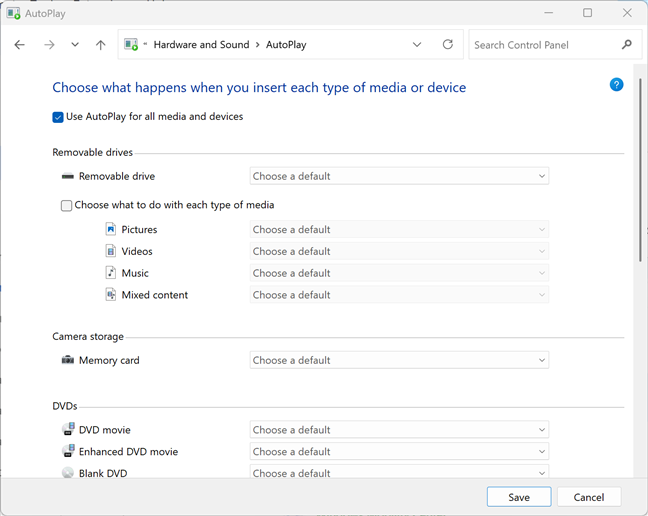
Task: Disable Use AutoPlay for all media
Action: (58, 117)
